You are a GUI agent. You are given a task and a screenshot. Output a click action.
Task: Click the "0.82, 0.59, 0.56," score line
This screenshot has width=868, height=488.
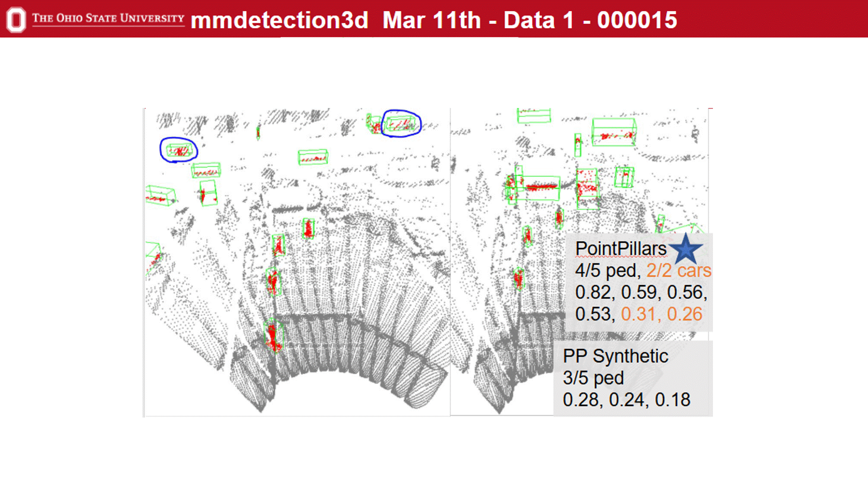click(x=641, y=292)
